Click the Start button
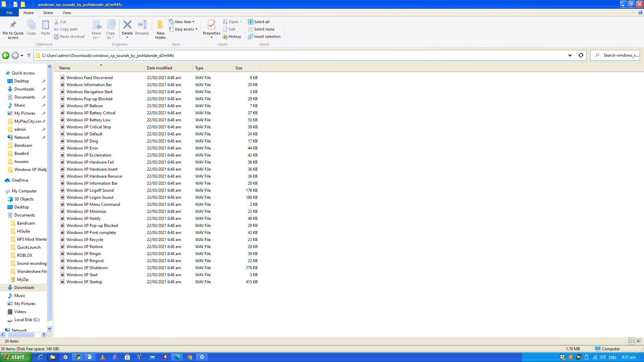This screenshot has height=362, width=644. tap(16, 357)
